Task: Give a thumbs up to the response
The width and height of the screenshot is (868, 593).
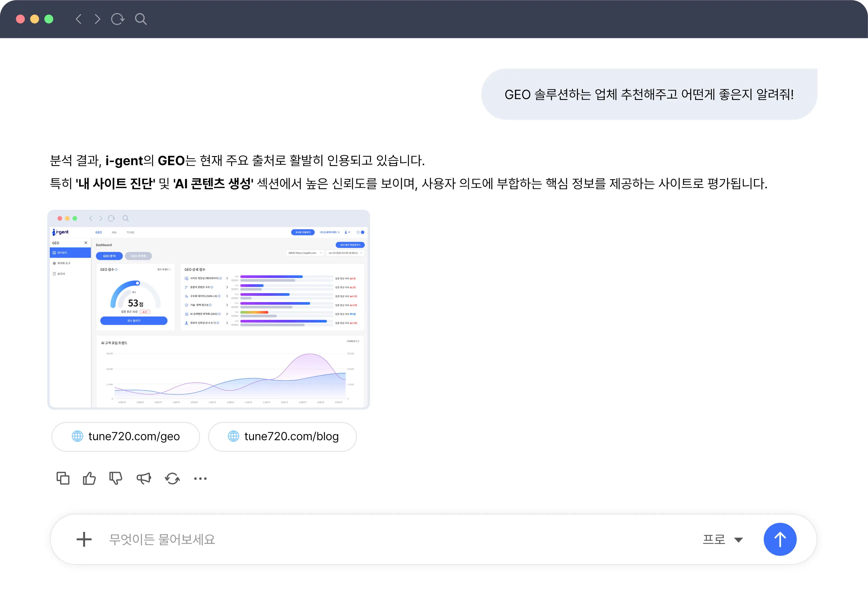Action: [x=89, y=478]
